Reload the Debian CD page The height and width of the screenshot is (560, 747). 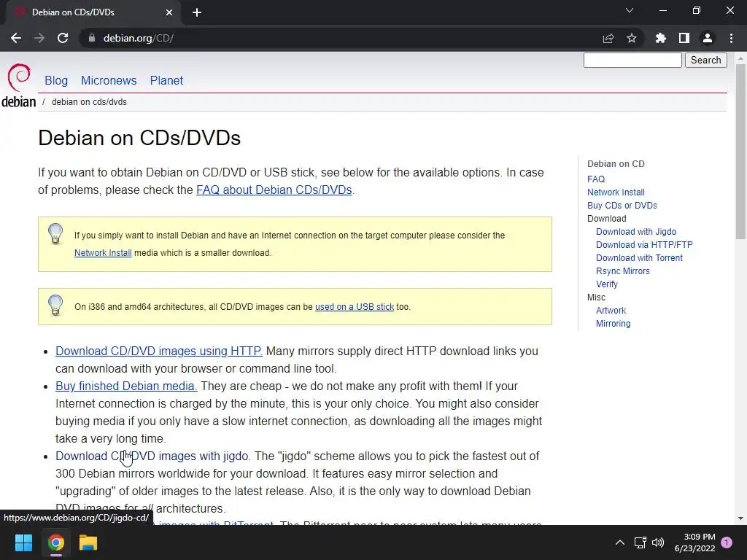pyautogui.click(x=63, y=38)
